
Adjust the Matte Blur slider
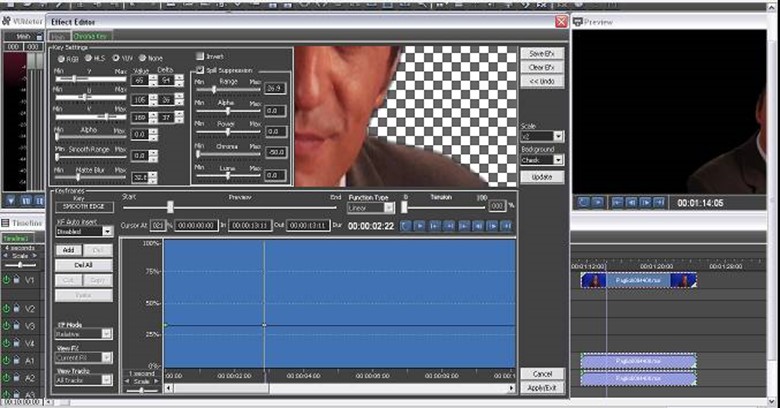click(91, 177)
